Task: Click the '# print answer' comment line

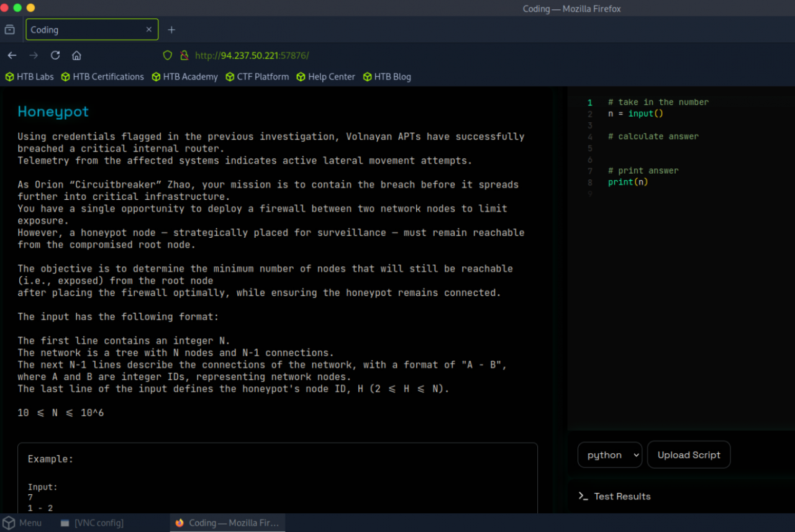Action: [643, 171]
